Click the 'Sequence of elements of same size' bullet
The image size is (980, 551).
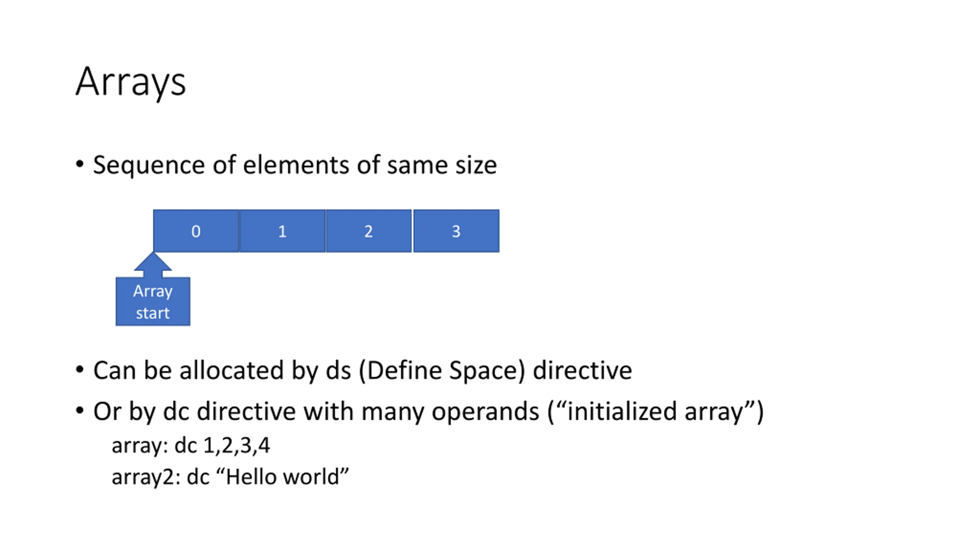(x=295, y=165)
